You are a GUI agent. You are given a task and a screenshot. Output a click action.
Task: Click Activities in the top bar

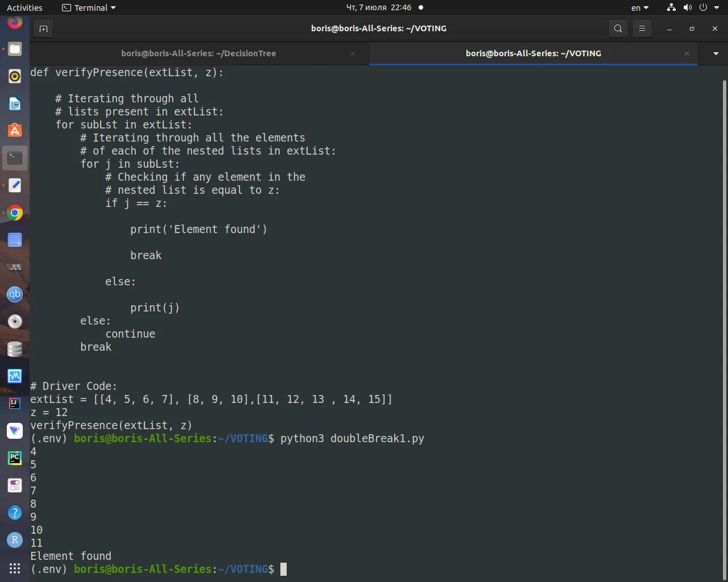(24, 8)
